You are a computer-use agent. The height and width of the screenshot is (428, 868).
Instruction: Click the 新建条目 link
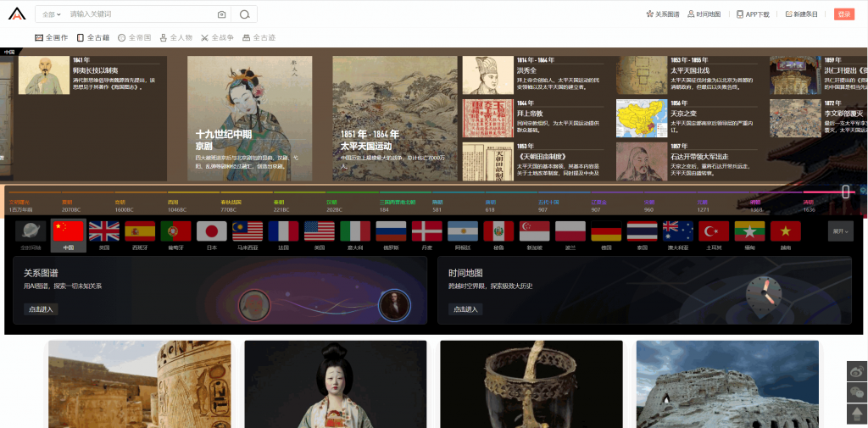(x=801, y=14)
